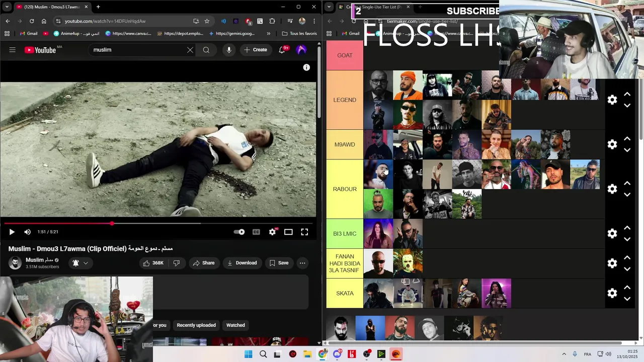Switch to the Muslim - Dmou3 L7awma tab

[52, 7]
